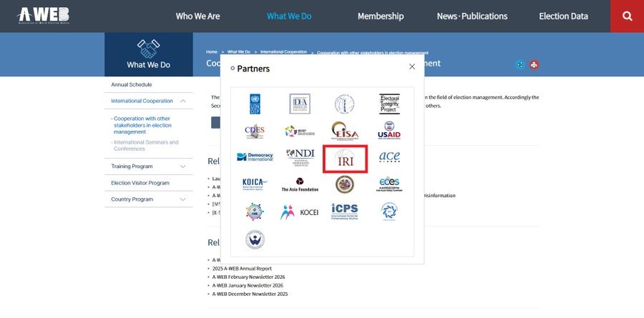Open the International IDEA partner logo
Screen dimensions: 644x318
click(300, 104)
